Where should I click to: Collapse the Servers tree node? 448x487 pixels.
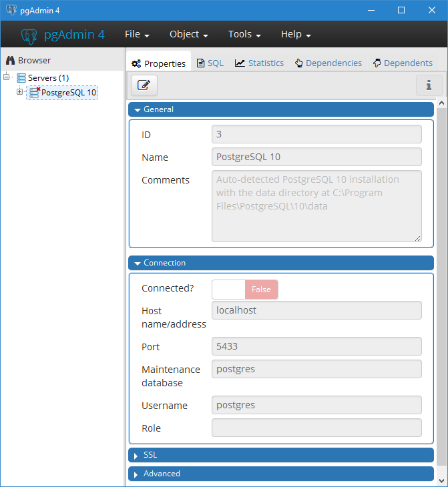click(x=7, y=77)
